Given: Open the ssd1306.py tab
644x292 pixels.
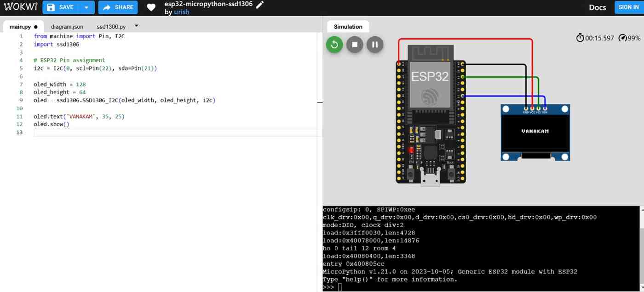Looking at the screenshot, I should 111,27.
